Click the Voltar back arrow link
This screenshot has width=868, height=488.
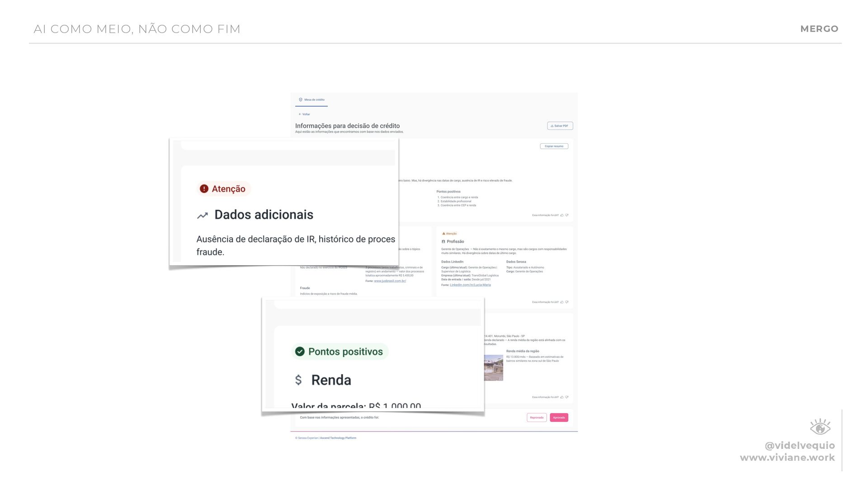point(304,114)
